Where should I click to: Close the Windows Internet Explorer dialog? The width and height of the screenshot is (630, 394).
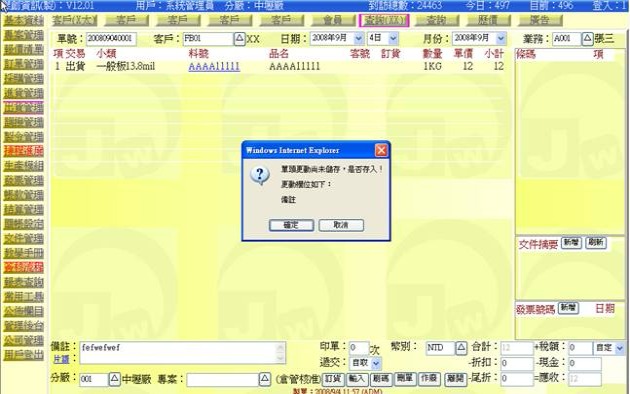381,150
